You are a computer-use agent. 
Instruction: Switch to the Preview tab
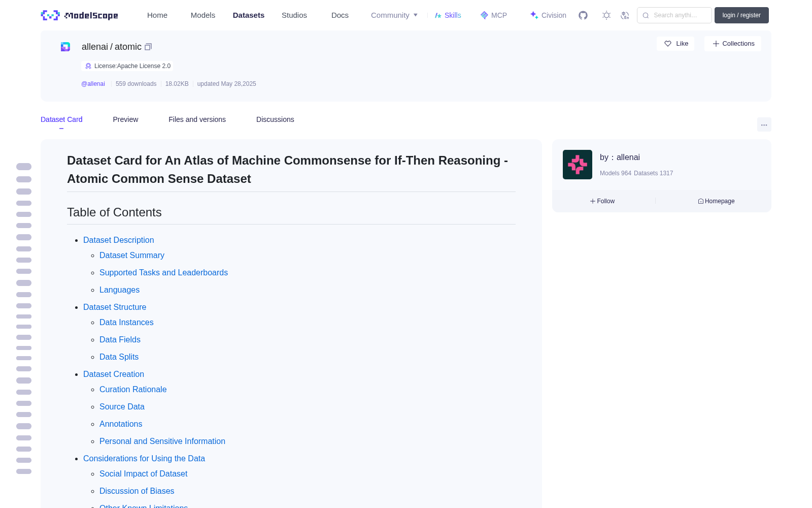click(x=125, y=119)
